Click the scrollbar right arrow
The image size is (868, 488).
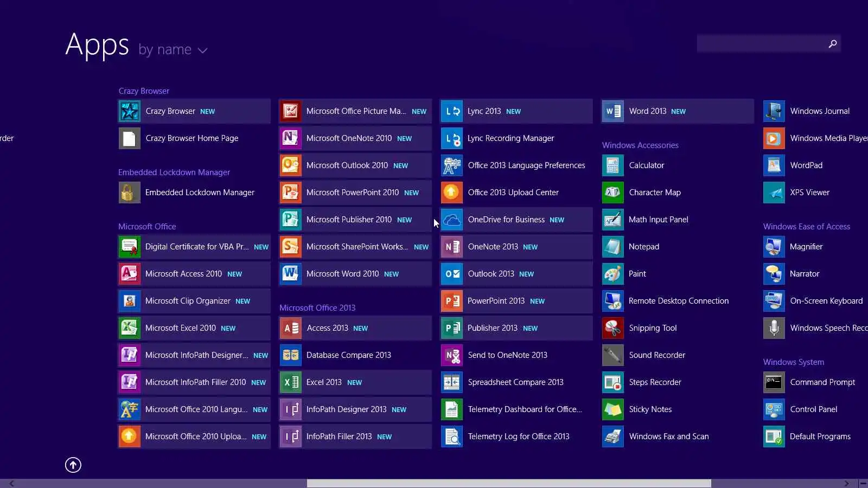point(847,483)
